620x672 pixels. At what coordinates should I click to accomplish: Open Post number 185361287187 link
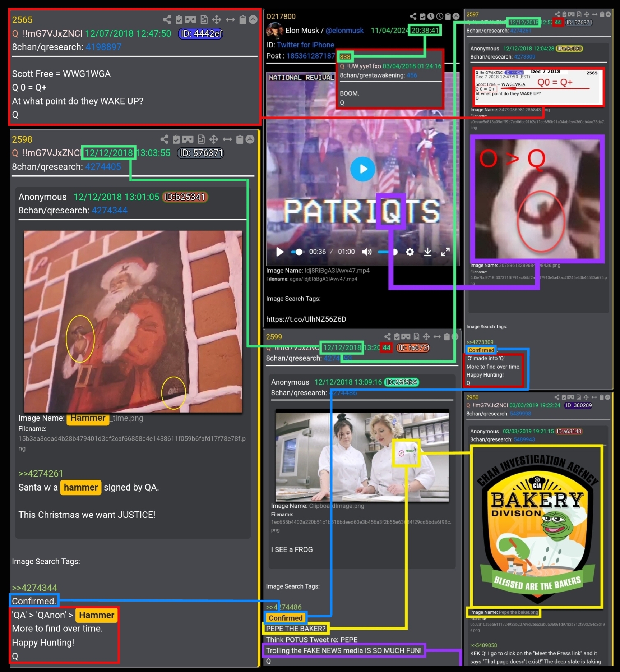[x=310, y=56]
